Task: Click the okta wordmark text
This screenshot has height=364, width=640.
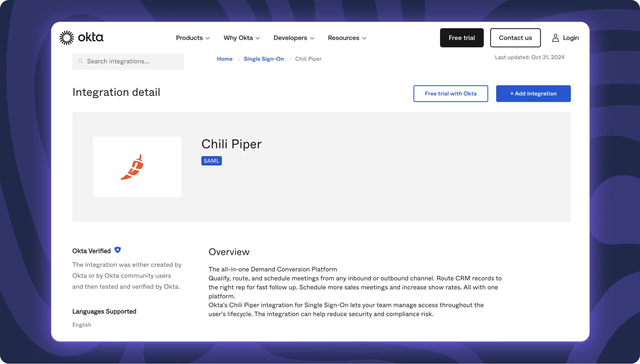Action: 91,37
